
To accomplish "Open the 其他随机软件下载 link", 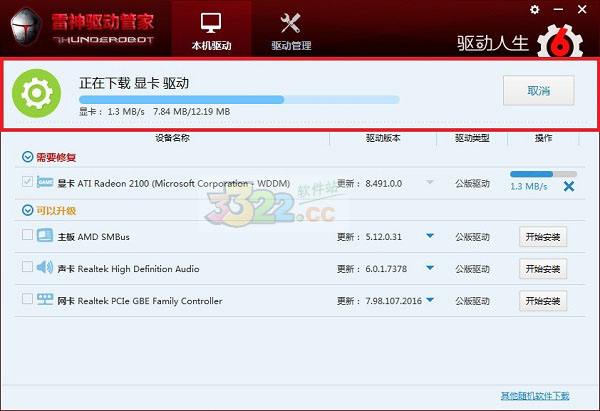I will 535,396.
